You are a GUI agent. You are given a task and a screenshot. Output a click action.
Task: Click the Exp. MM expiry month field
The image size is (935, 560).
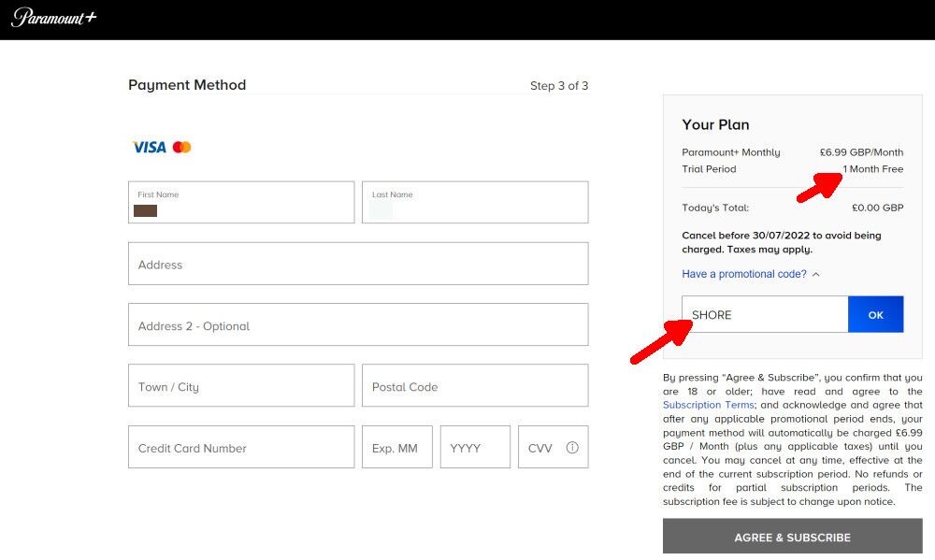(396, 448)
